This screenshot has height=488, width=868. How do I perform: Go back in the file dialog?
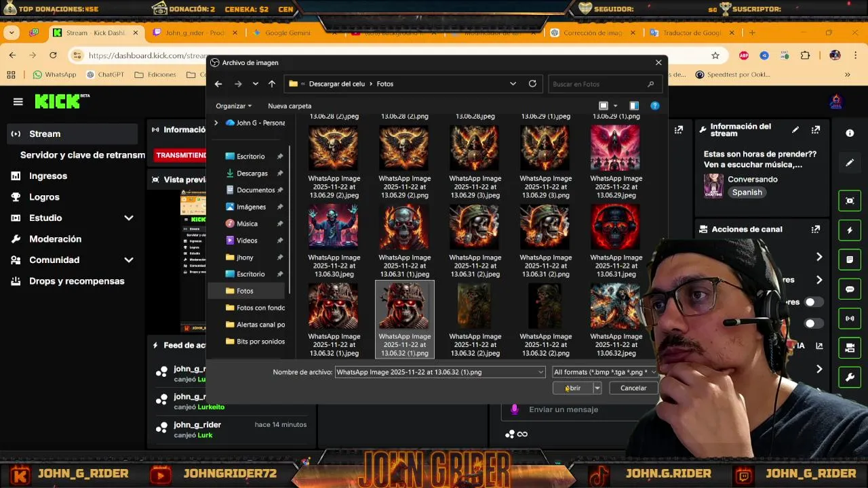click(218, 84)
